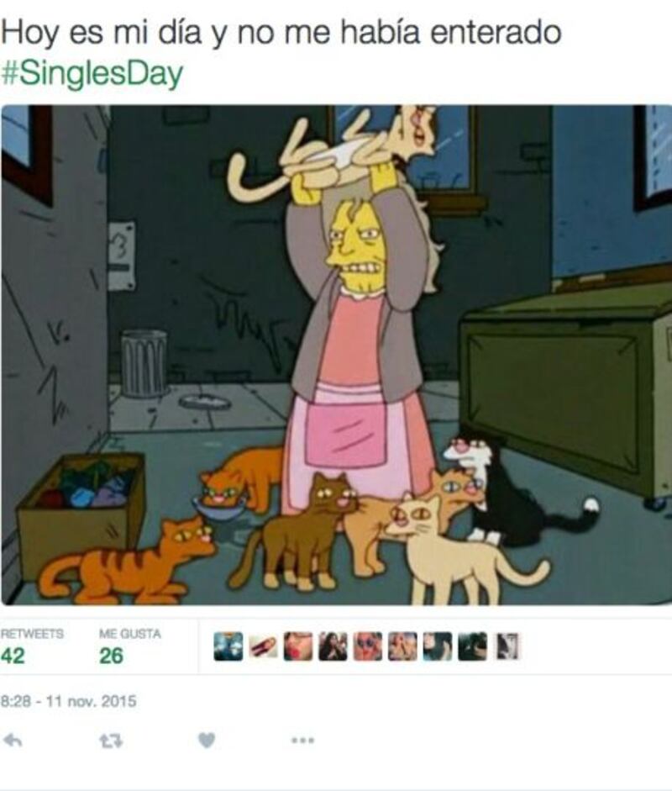
Task: Open the second avatar in likers row
Action: pyautogui.click(x=263, y=646)
